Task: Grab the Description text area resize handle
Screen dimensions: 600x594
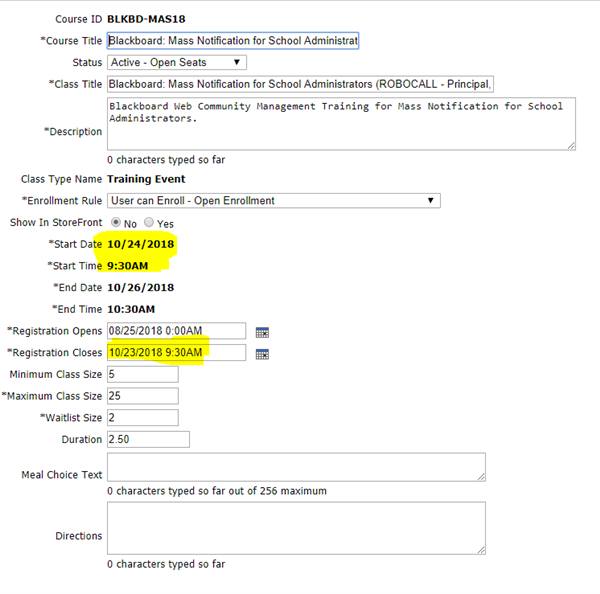Action: (x=571, y=145)
